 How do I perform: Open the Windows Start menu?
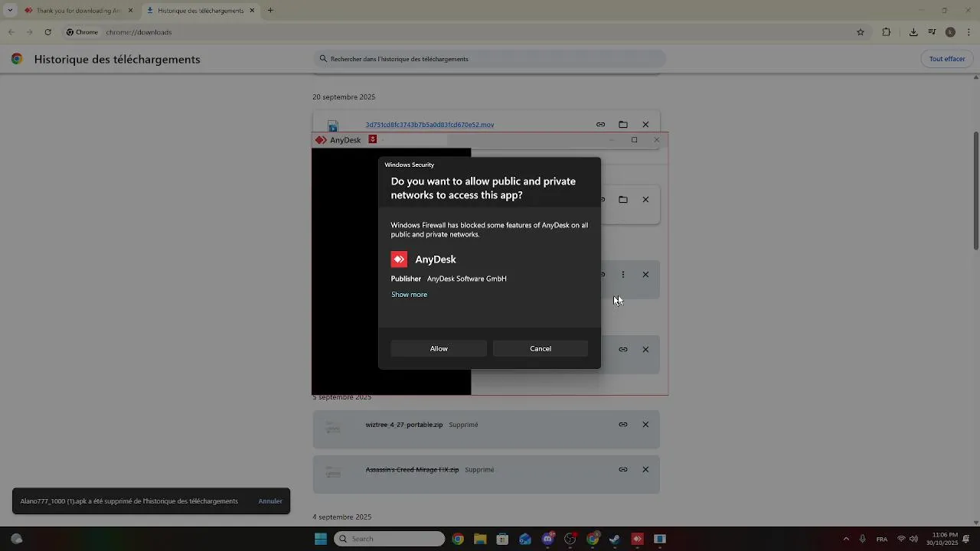pos(321,539)
